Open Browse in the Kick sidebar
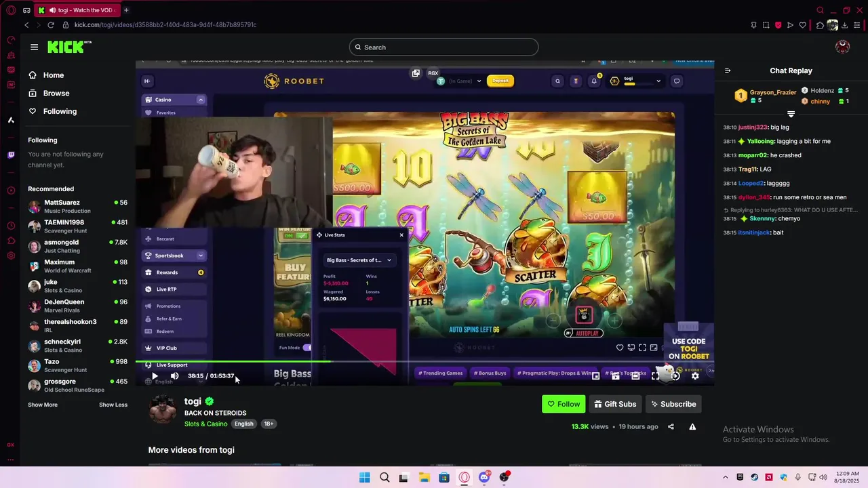 click(x=56, y=93)
